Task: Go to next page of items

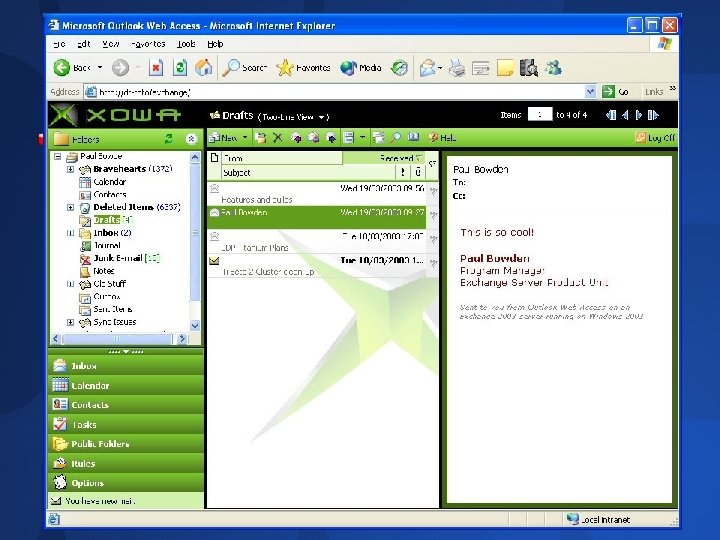Action: click(639, 115)
